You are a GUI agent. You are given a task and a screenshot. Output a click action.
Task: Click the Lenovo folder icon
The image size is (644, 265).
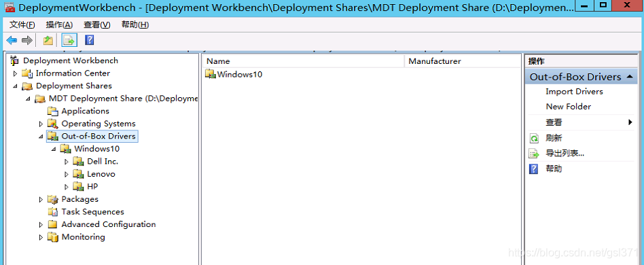(78, 174)
